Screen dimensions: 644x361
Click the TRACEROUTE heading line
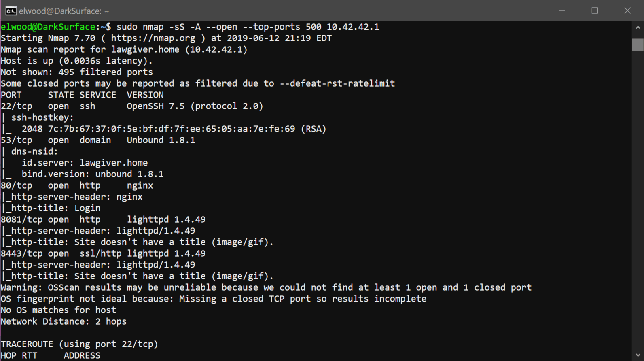(x=79, y=344)
